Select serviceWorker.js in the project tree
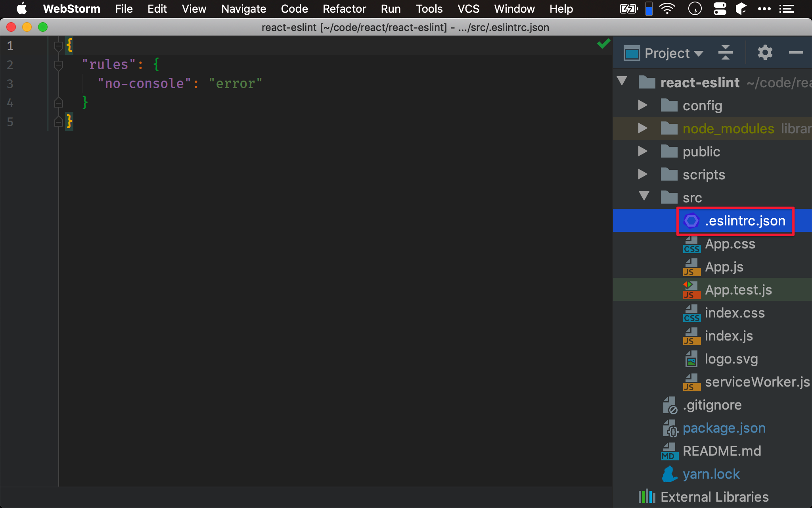812x508 pixels. 712,381
